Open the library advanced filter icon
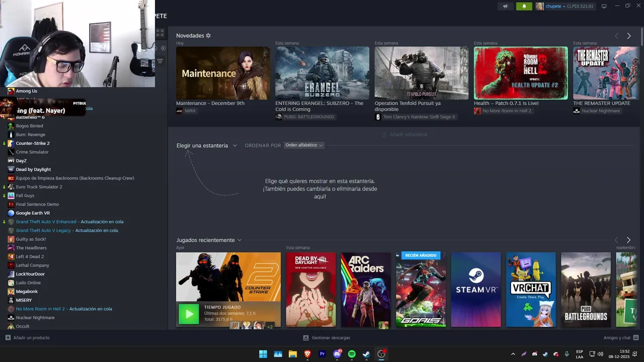Screen dimensions: 644x362 click(x=160, y=61)
